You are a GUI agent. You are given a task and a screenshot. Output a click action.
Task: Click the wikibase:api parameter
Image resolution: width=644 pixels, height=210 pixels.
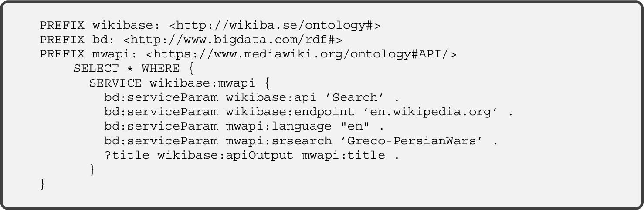[271, 97]
